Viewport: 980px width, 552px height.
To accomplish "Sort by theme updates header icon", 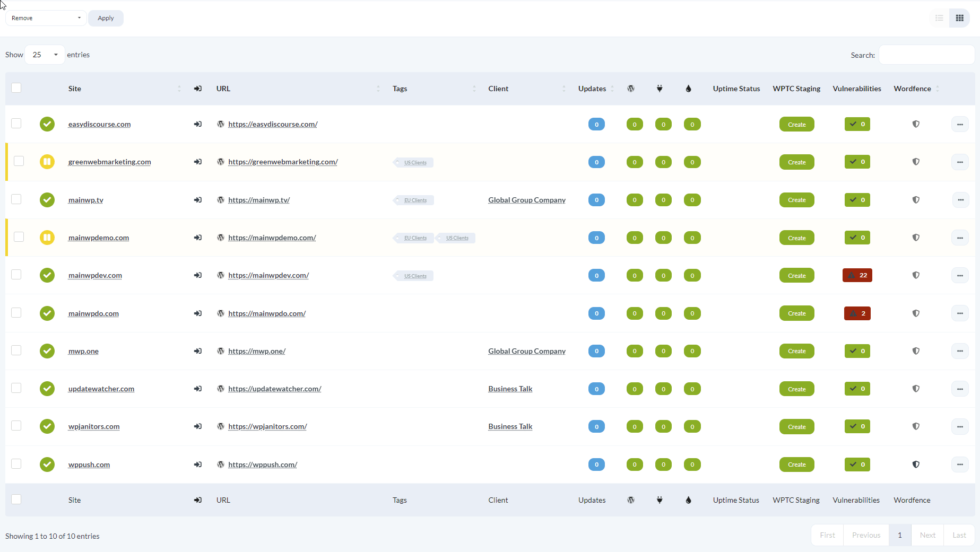I will coord(688,89).
